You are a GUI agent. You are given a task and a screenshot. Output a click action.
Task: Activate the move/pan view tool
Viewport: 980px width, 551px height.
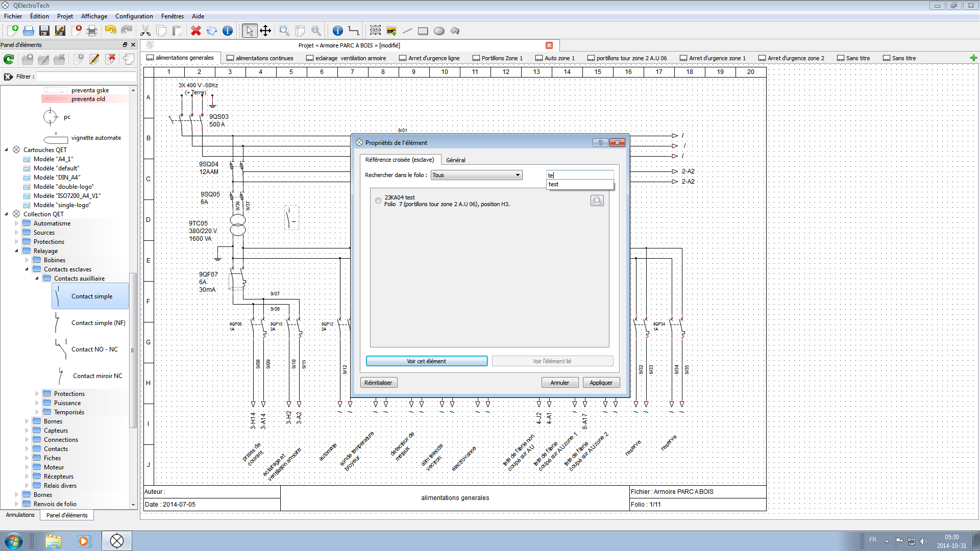[x=265, y=31]
